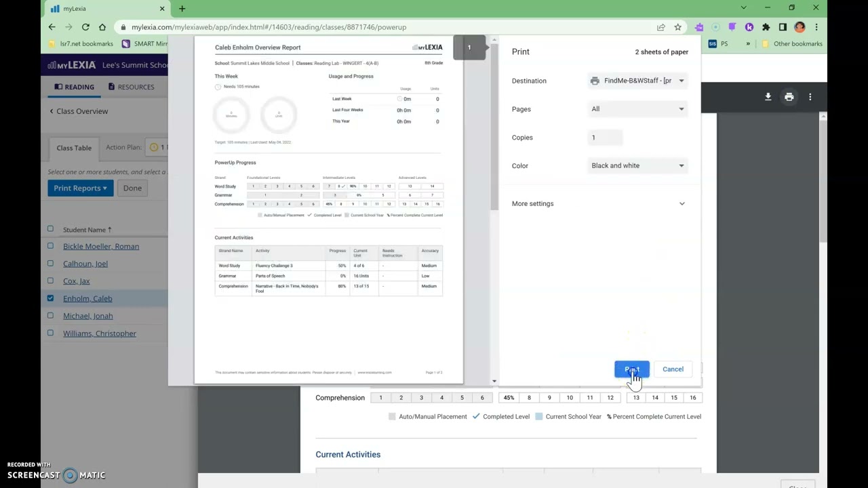Switch to the RESOURCES tab
Screen dimensions: 868x488
(x=132, y=87)
